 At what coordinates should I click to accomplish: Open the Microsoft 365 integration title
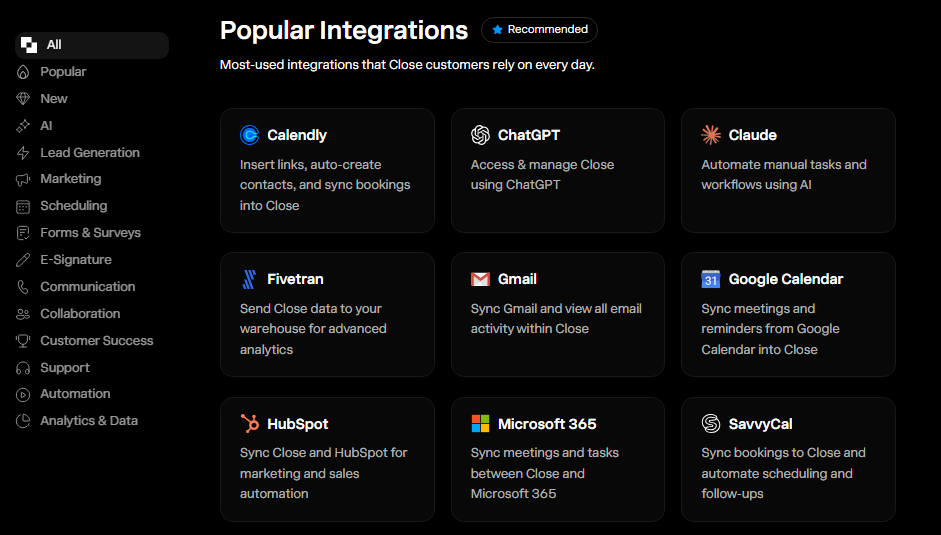coord(547,424)
